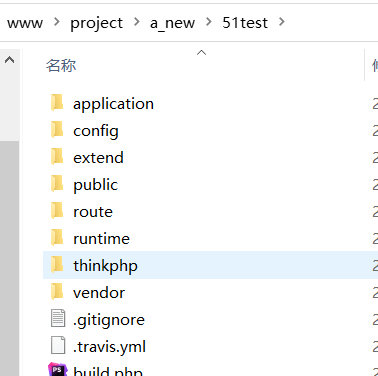
Task: Click the application folder icon
Action: [x=57, y=102]
